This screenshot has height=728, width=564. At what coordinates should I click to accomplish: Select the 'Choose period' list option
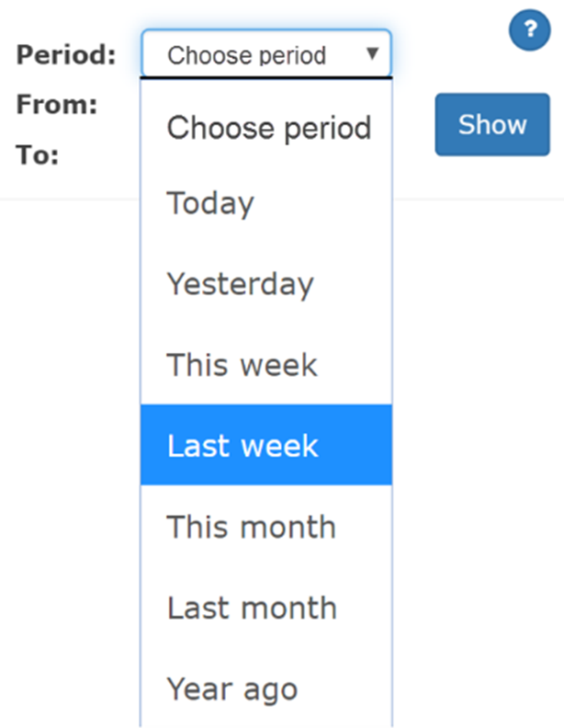[x=267, y=127]
